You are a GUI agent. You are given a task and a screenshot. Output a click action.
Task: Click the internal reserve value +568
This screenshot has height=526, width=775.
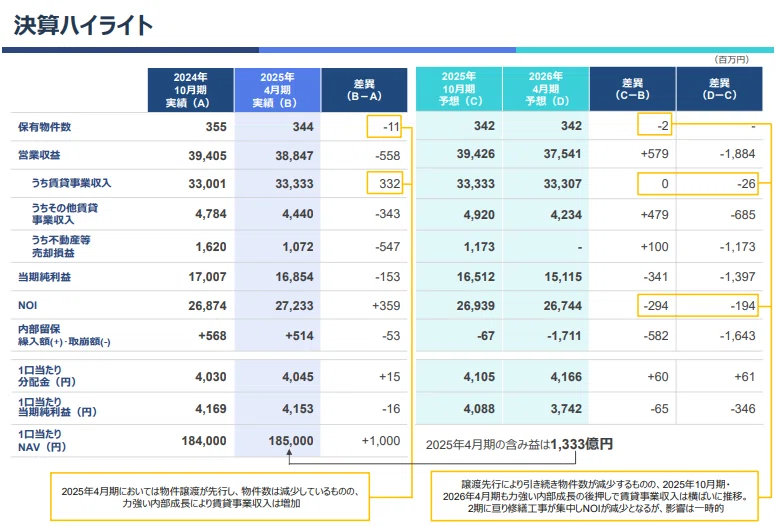pyautogui.click(x=212, y=336)
